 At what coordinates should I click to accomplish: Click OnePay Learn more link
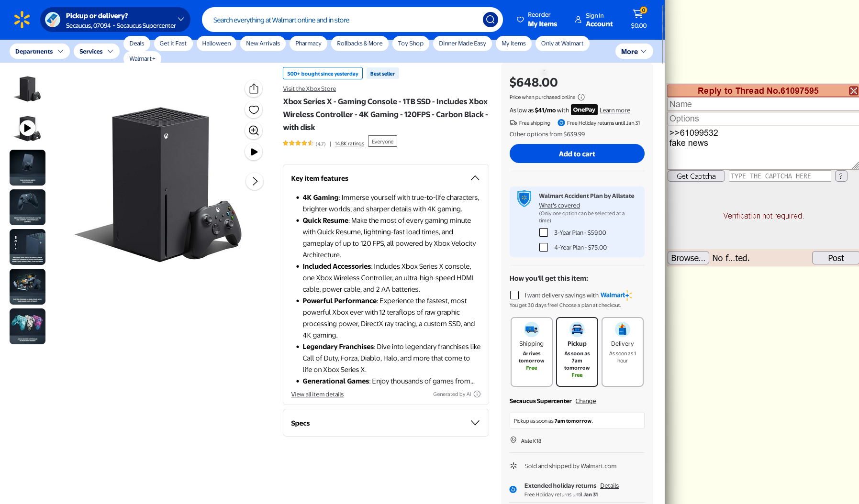point(615,110)
